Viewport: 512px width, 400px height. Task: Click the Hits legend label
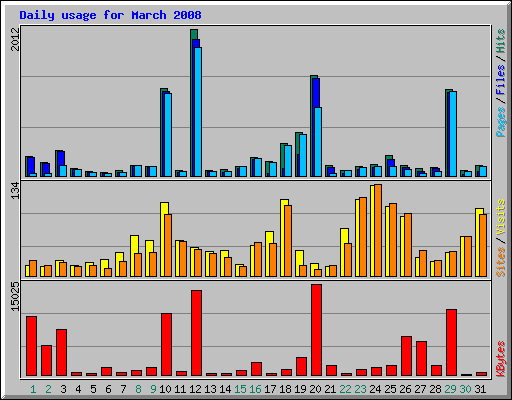[500, 41]
